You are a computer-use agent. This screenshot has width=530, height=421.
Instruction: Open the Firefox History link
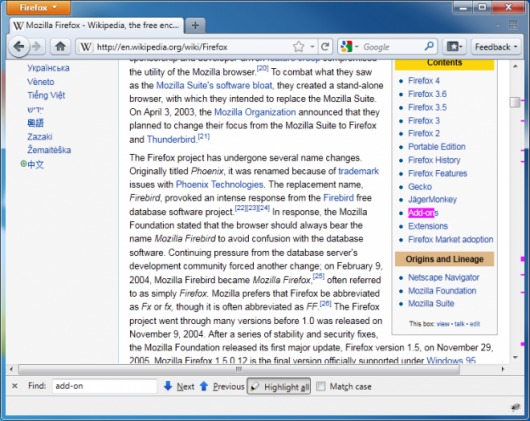(434, 160)
